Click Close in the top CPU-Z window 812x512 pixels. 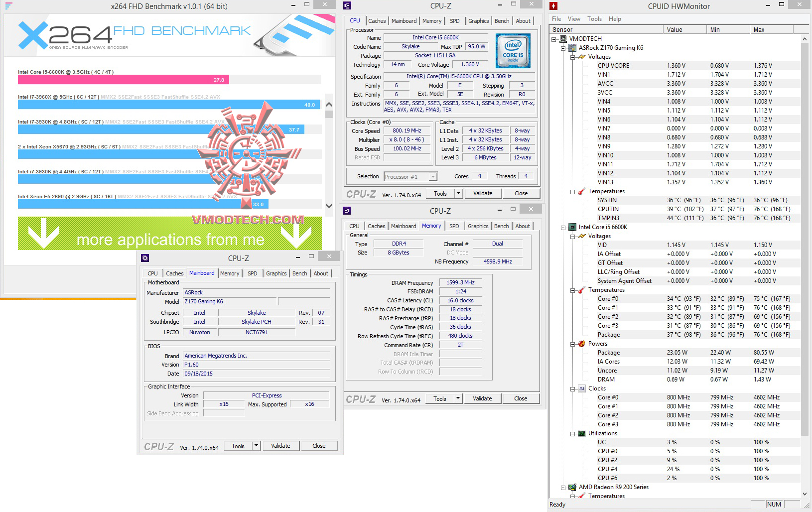point(521,193)
